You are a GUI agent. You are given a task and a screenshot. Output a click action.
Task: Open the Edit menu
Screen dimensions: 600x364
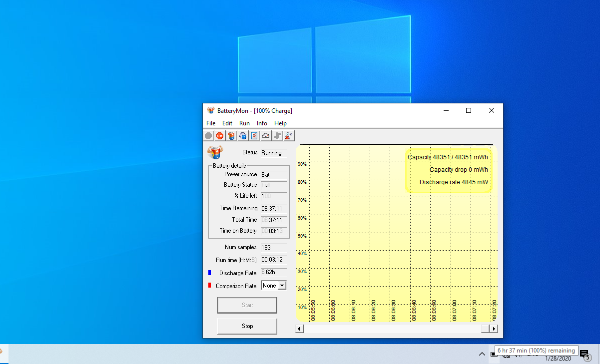[227, 123]
